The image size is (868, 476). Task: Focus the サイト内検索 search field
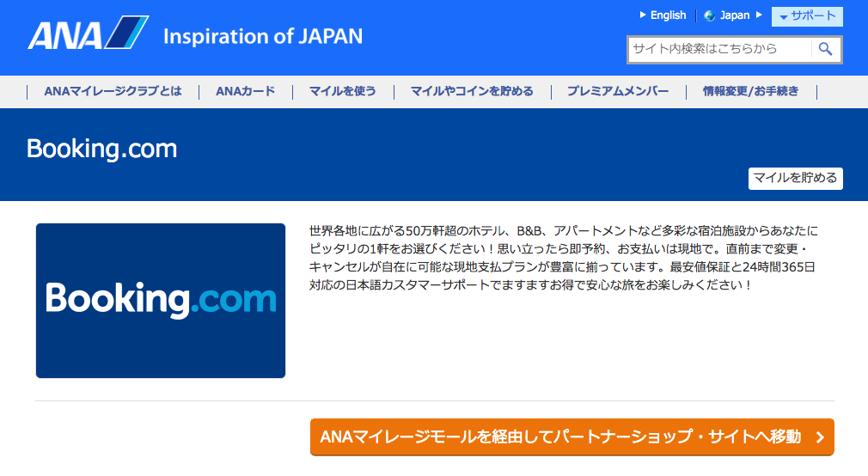[x=718, y=49]
